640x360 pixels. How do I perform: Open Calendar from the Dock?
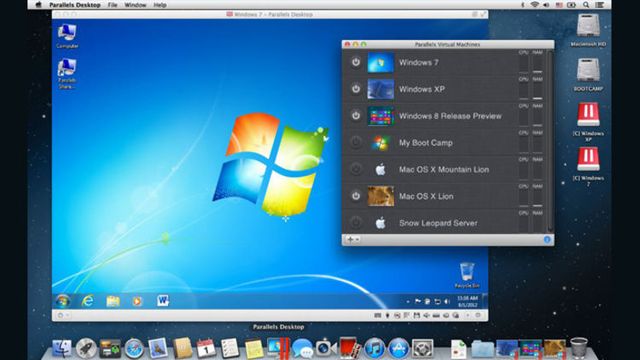[206, 348]
